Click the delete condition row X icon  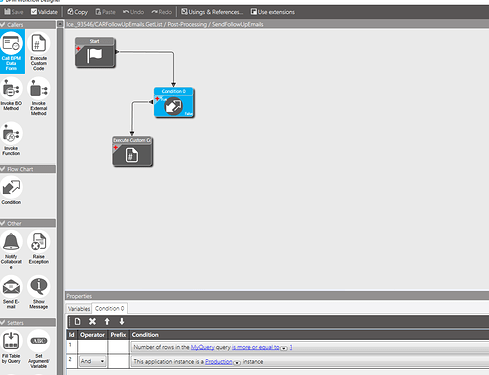click(92, 321)
